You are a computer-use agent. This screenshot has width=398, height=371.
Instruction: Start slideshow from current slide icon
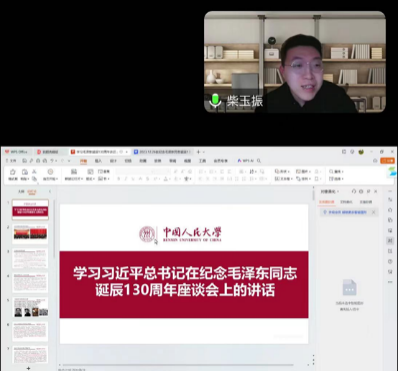click(50, 175)
